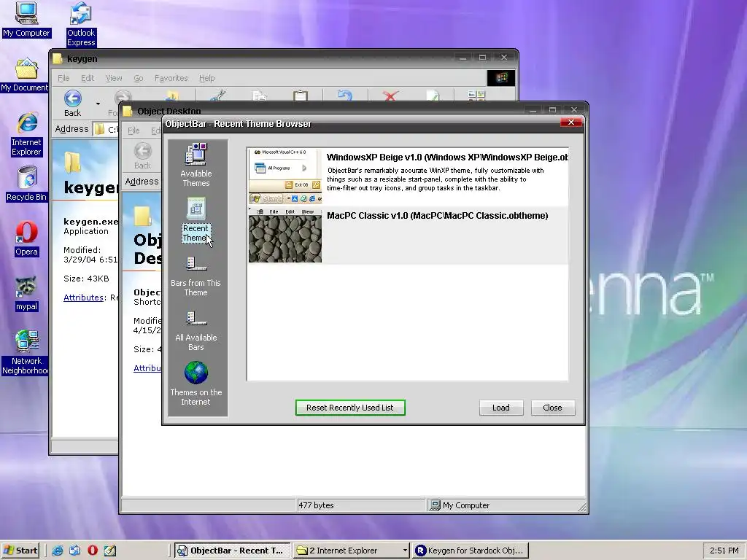Go Back in keygen window toolbar
Viewport: 747px width, 560px height.
coord(72,104)
